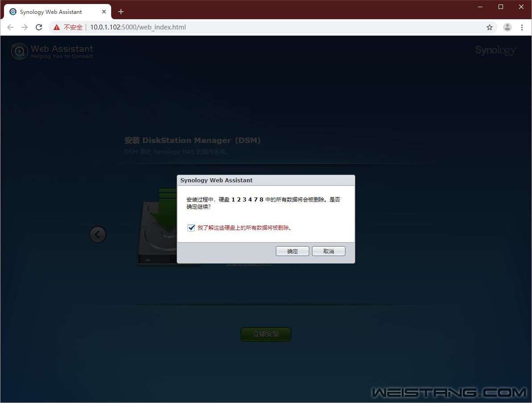
Task: Bookmark this page with the star icon
Action: point(490,27)
